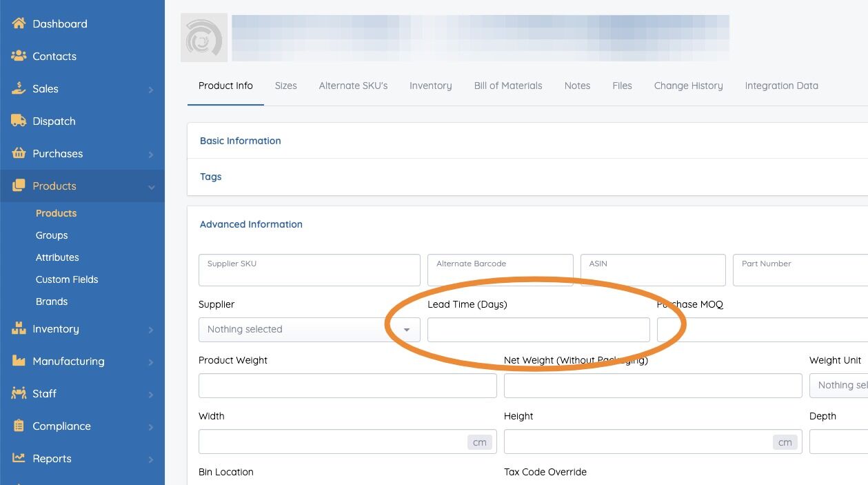Open the Change History tab

(x=688, y=86)
